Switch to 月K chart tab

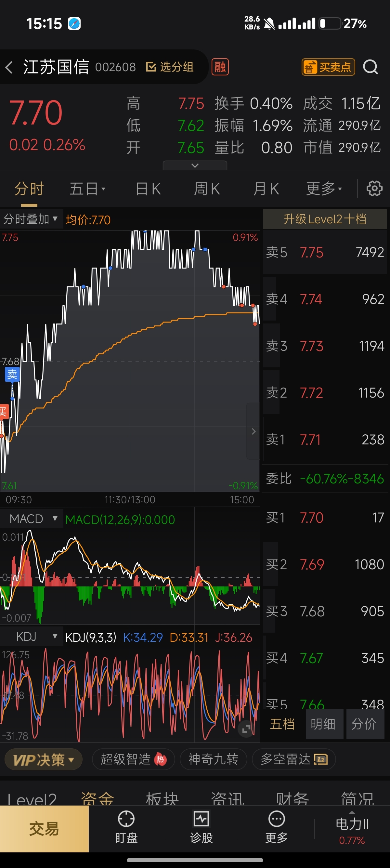coord(266,189)
